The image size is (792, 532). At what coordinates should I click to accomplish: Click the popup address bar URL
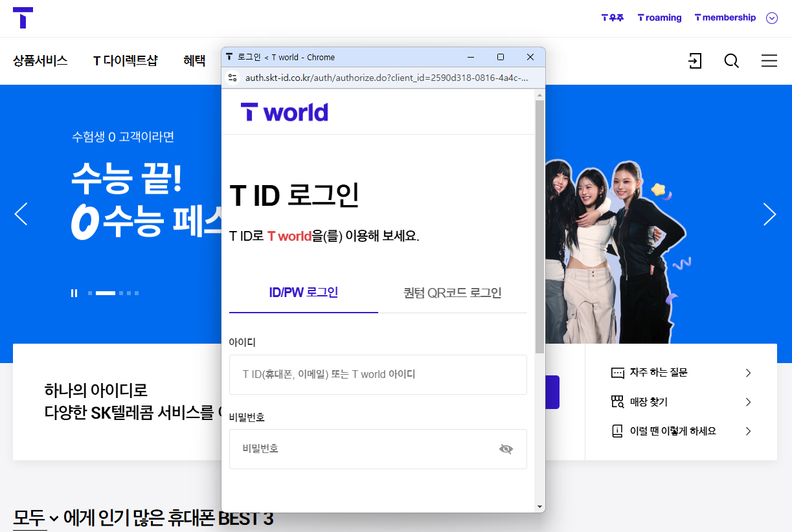387,78
